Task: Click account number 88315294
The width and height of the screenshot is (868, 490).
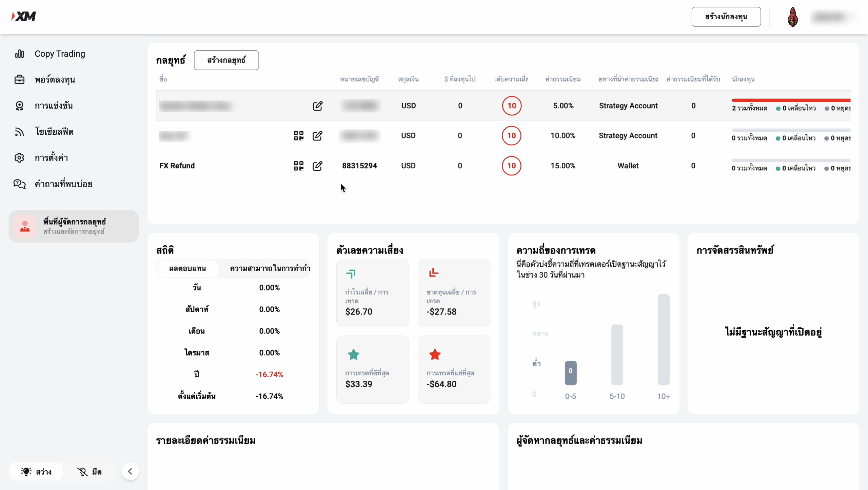Action: click(359, 166)
